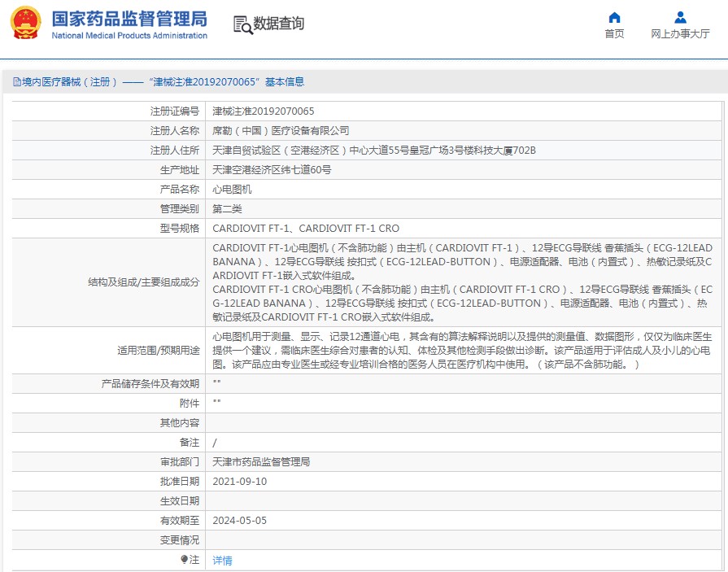
Task: Click the 网上办事大厅 person icon
Action: click(680, 17)
